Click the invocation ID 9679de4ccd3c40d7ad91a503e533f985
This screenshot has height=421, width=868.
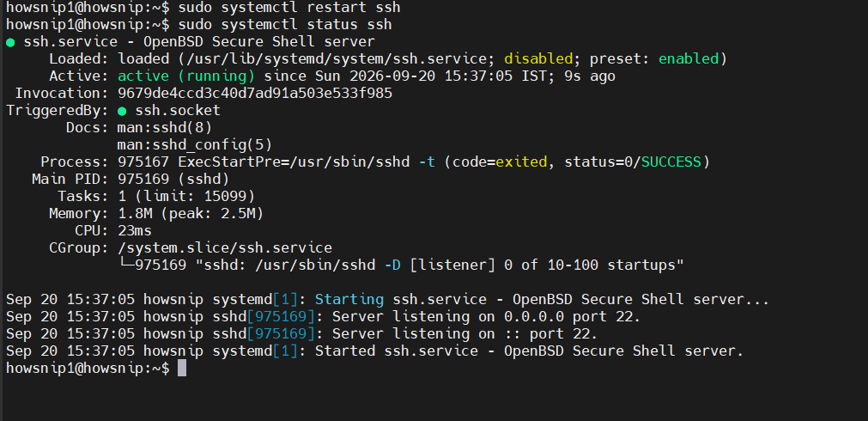(x=255, y=94)
